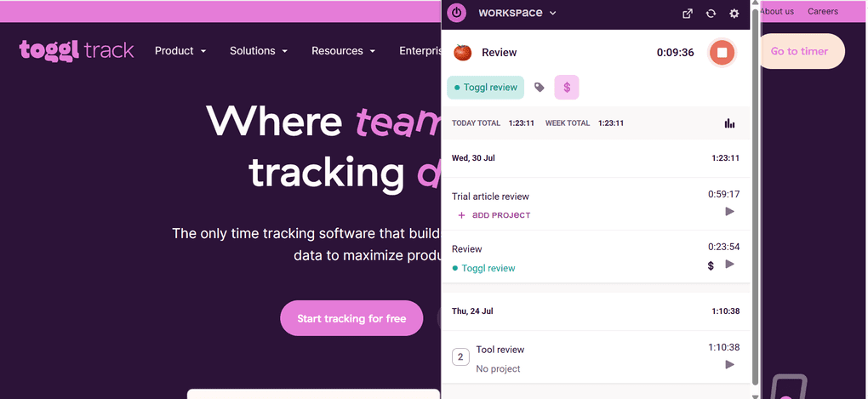Viewport: 868px width, 399px height.
Task: Click the sync refresh icon
Action: point(711,14)
